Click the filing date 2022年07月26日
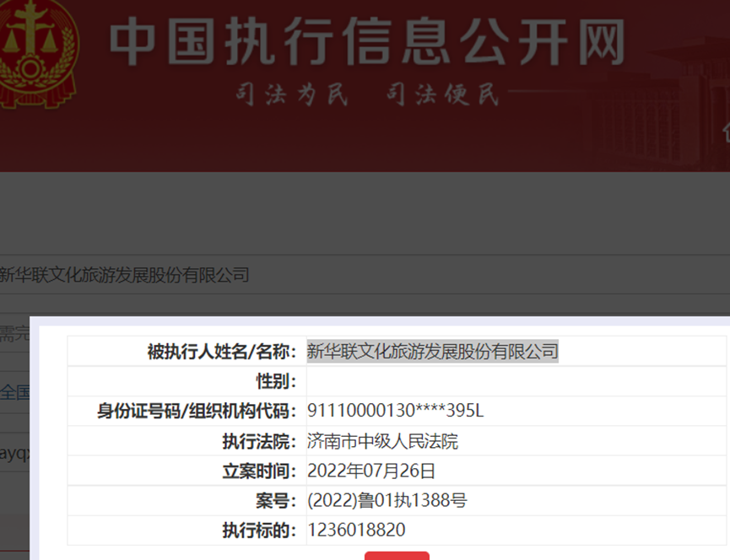 (x=371, y=471)
